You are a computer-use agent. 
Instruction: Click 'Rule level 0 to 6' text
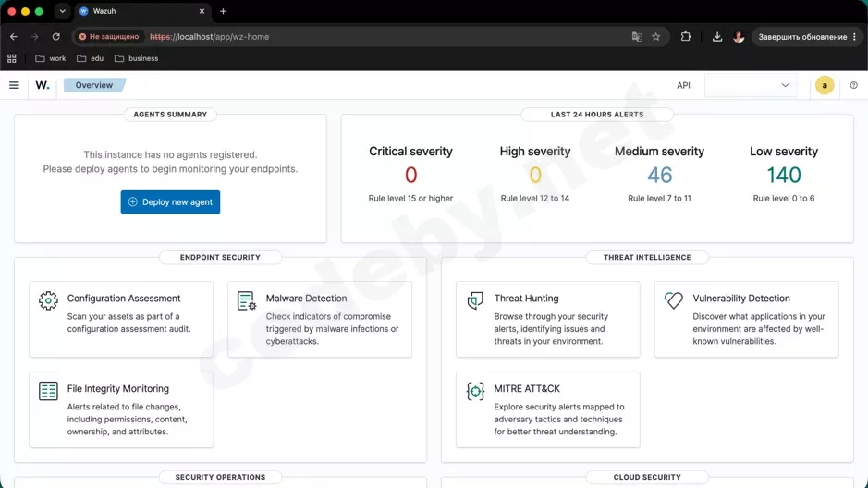pyautogui.click(x=783, y=198)
